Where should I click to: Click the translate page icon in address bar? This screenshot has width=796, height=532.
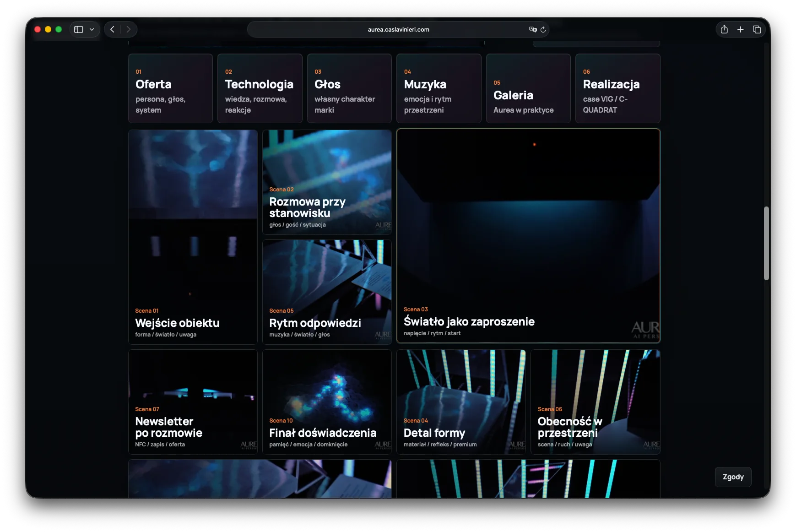(x=533, y=29)
